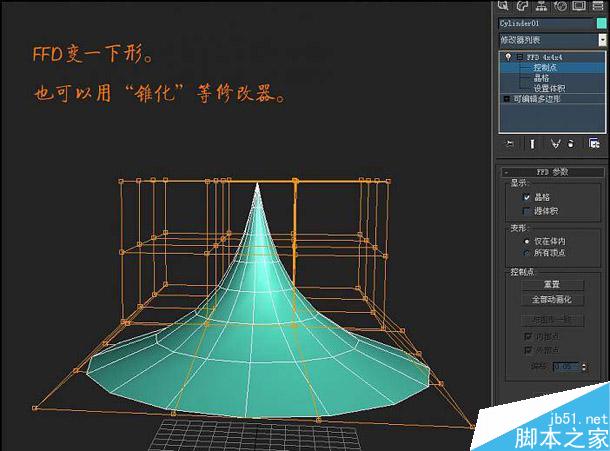Select the 所有顶点 radio option
The height and width of the screenshot is (451, 610).
[527, 253]
